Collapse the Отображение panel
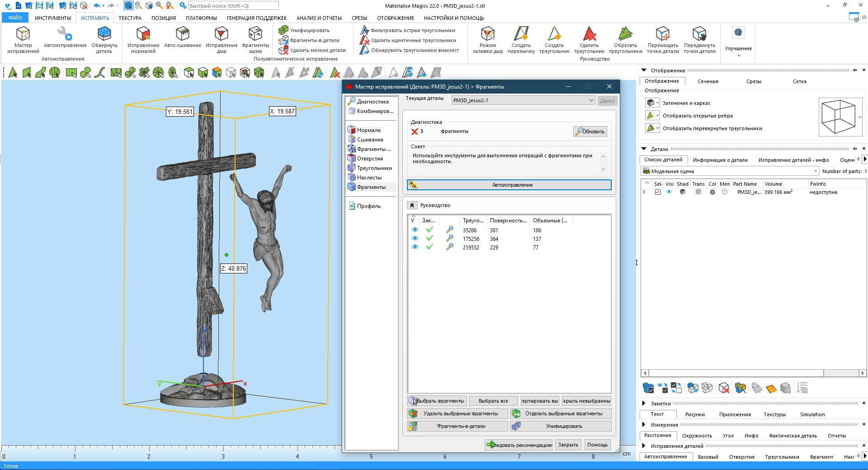This screenshot has height=470, width=868. tap(644, 70)
